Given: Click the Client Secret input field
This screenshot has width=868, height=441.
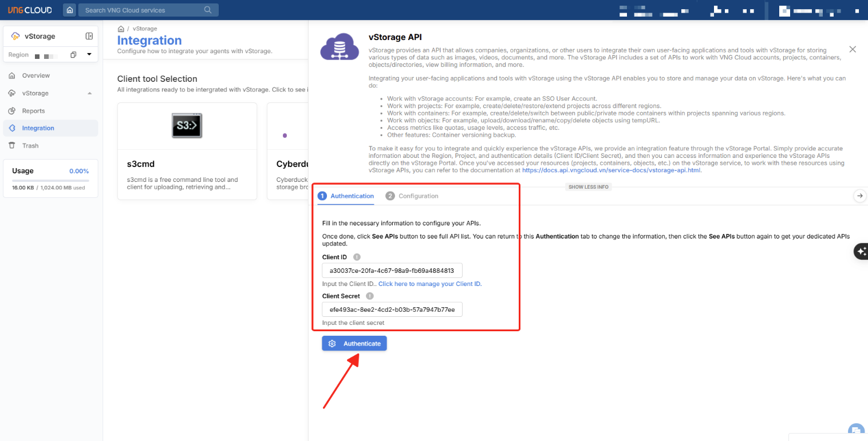Looking at the screenshot, I should point(392,309).
